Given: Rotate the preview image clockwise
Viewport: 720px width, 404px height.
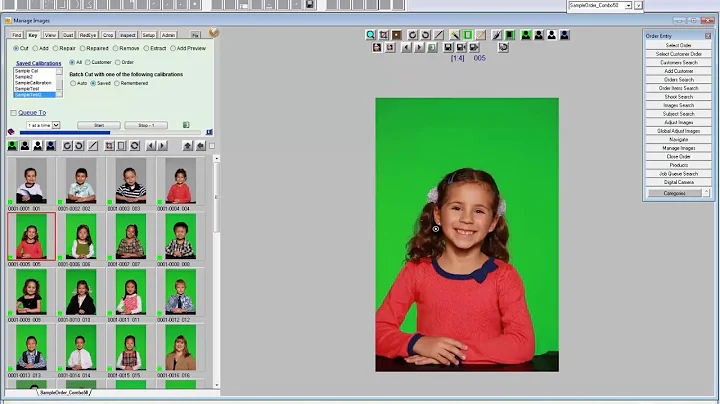Looking at the screenshot, I should pyautogui.click(x=412, y=35).
